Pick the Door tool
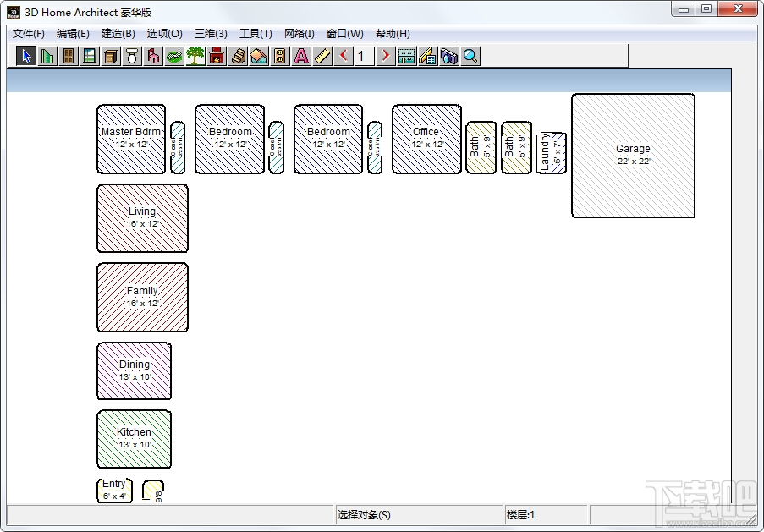This screenshot has height=532, width=764. coord(69,56)
